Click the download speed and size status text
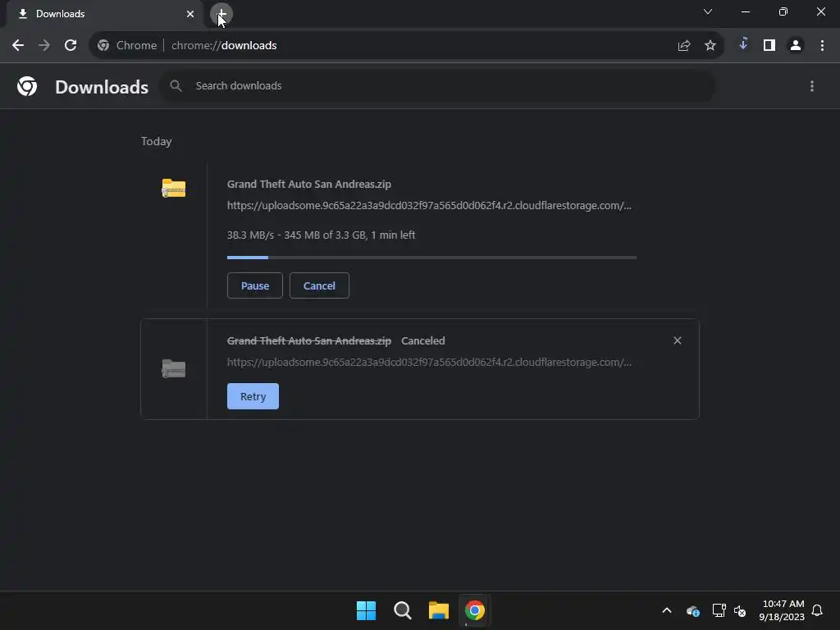Viewport: 840px width, 630px height. point(321,235)
